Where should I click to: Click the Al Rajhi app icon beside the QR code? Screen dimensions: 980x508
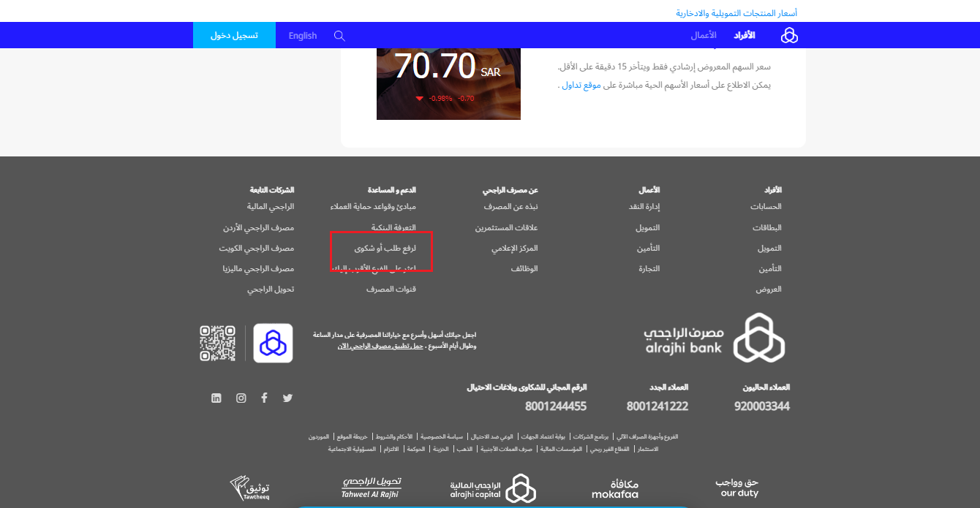[273, 343]
